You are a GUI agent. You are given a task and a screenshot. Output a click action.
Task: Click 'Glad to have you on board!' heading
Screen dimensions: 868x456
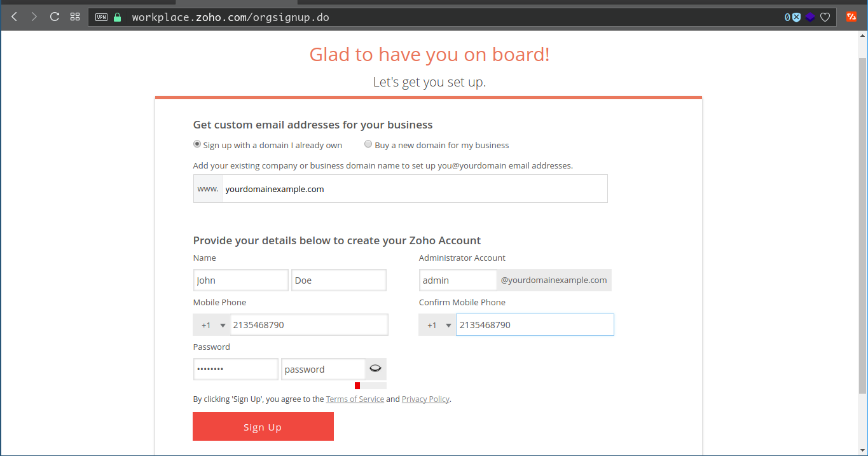click(x=429, y=54)
